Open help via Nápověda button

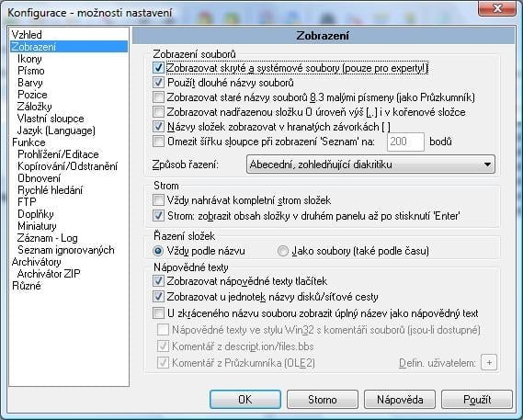[400, 399]
